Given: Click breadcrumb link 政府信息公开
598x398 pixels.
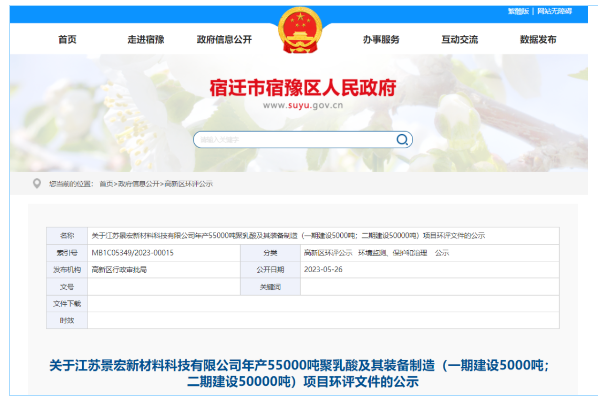Looking at the screenshot, I should tap(138, 184).
